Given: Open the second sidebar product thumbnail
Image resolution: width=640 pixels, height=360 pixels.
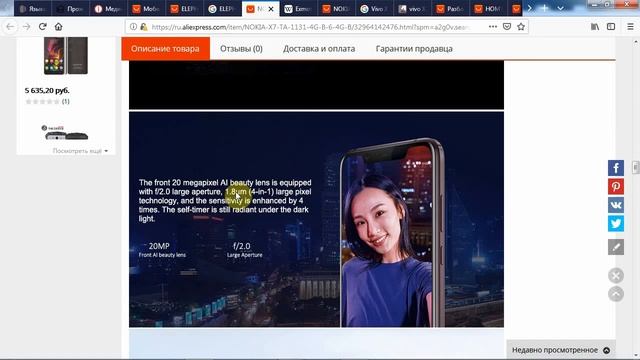Looking at the screenshot, I should 65,133.
